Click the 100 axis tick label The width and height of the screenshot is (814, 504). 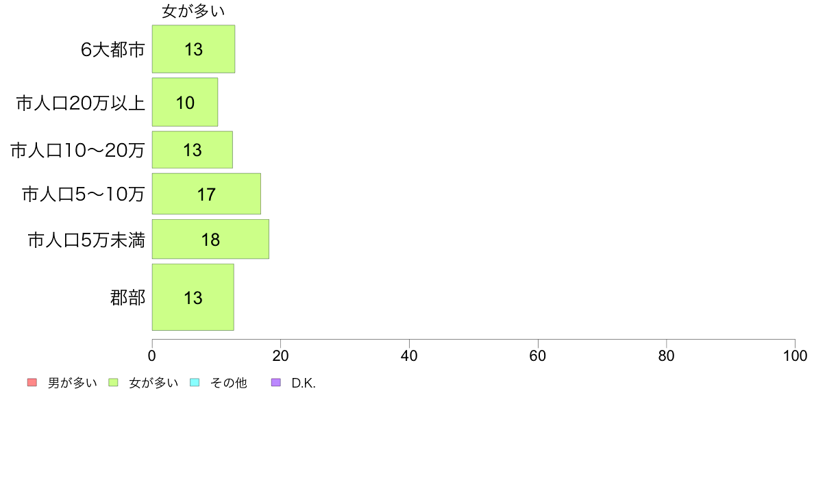tap(795, 355)
